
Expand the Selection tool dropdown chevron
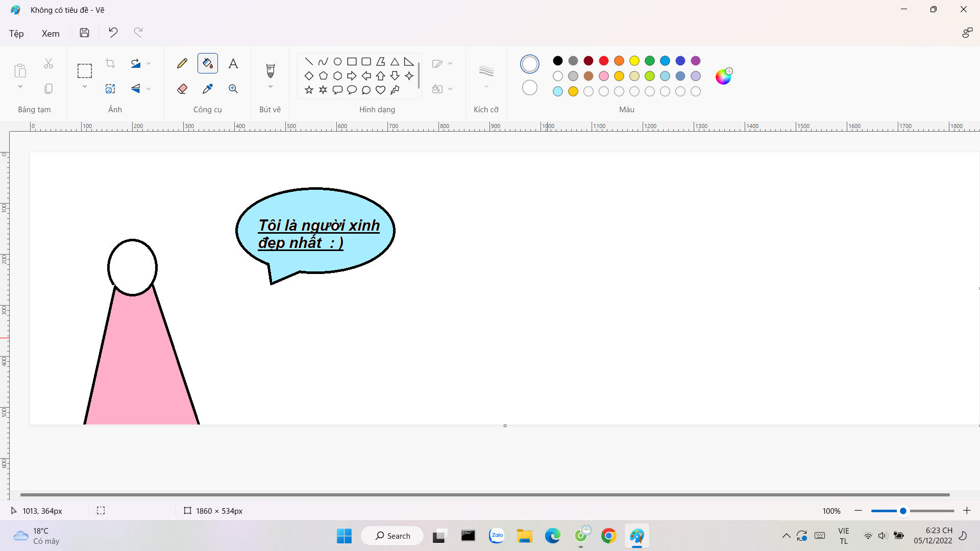pos(85,87)
